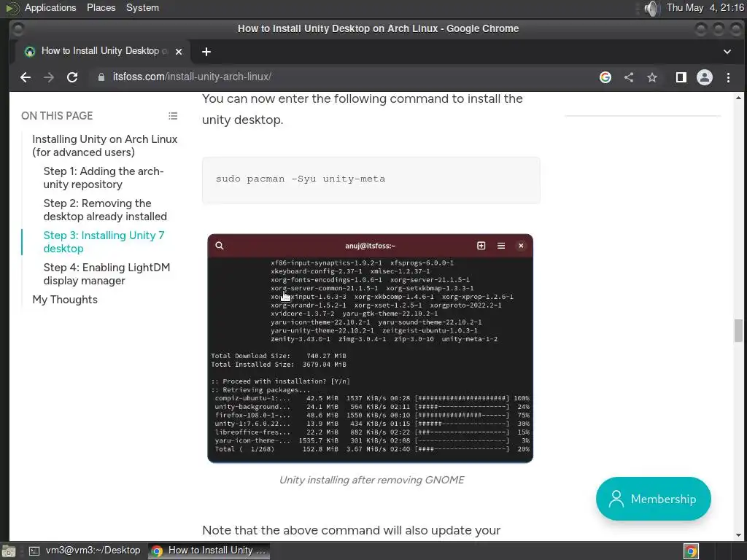Click the site lock icon in the address bar
The image size is (747, 560).
[x=101, y=77]
